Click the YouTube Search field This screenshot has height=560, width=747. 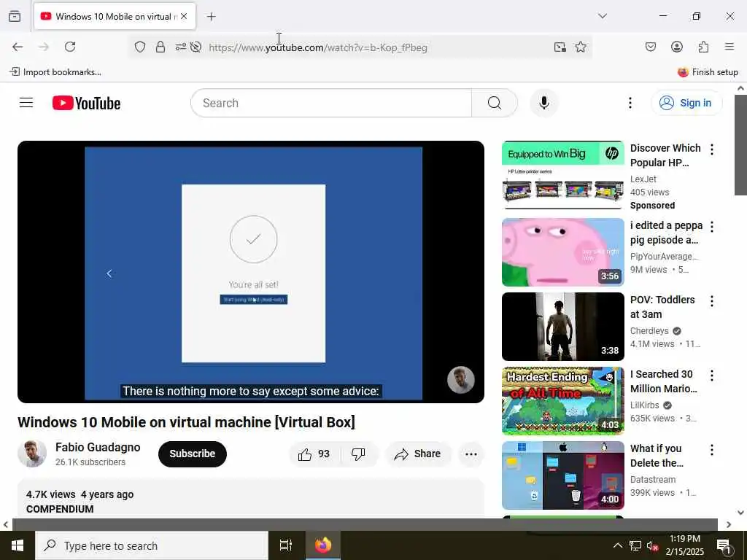(331, 103)
